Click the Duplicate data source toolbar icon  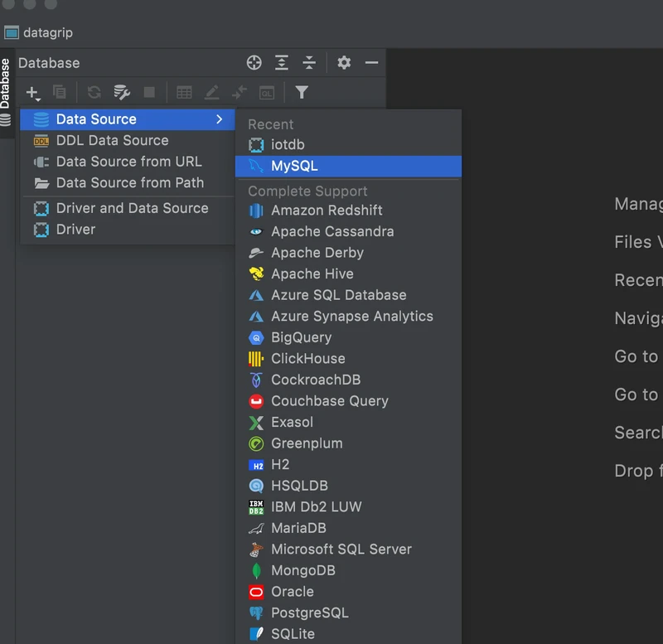pyautogui.click(x=60, y=92)
